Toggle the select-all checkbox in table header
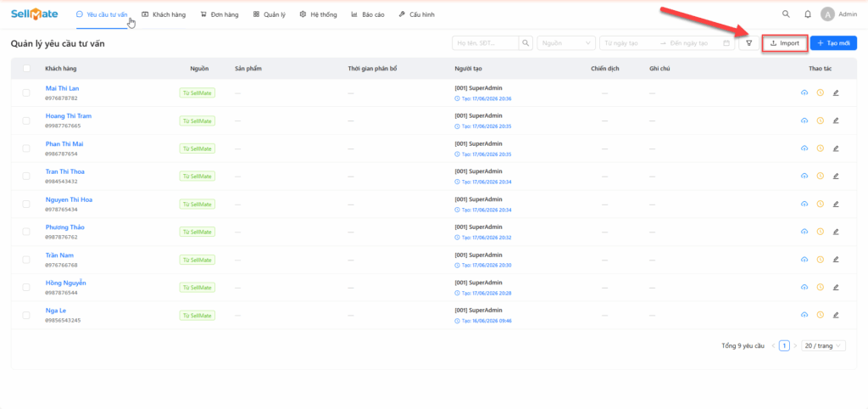 pos(26,68)
